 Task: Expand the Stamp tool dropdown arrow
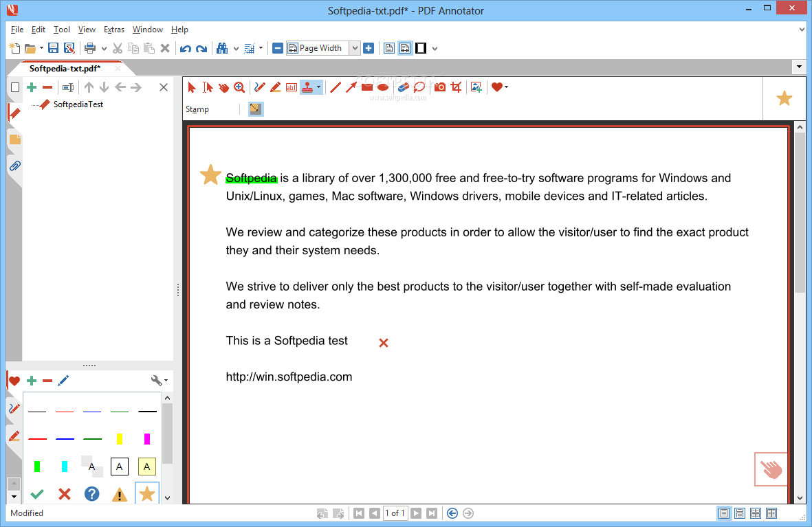click(318, 87)
